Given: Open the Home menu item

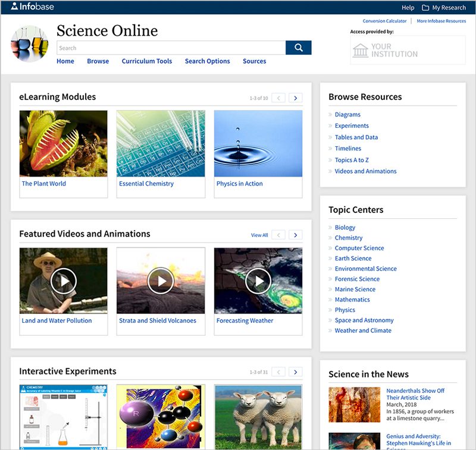Looking at the screenshot, I should click(65, 61).
